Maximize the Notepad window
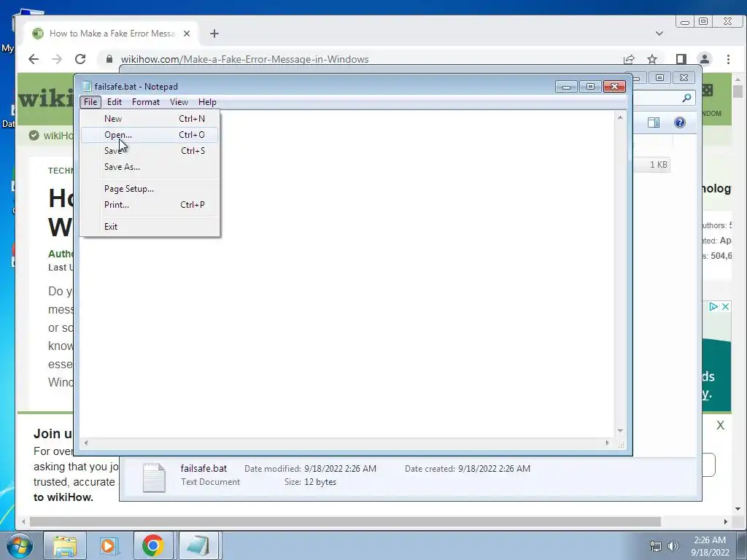 click(x=589, y=87)
